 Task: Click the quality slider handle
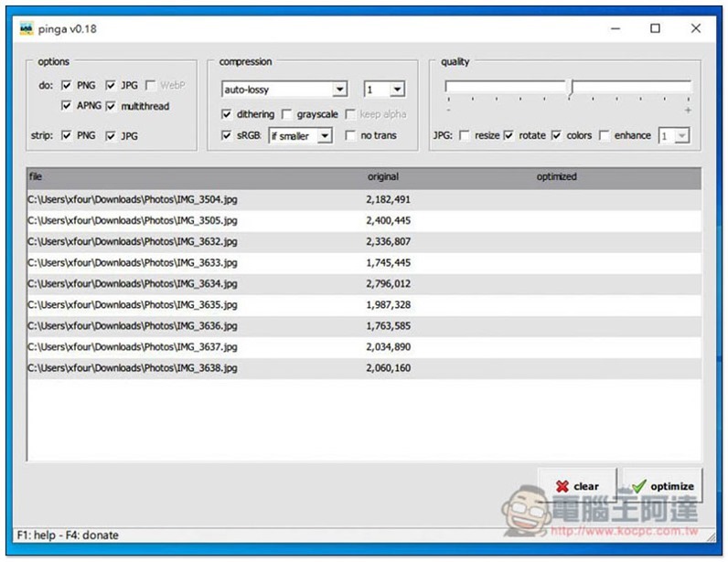click(571, 88)
